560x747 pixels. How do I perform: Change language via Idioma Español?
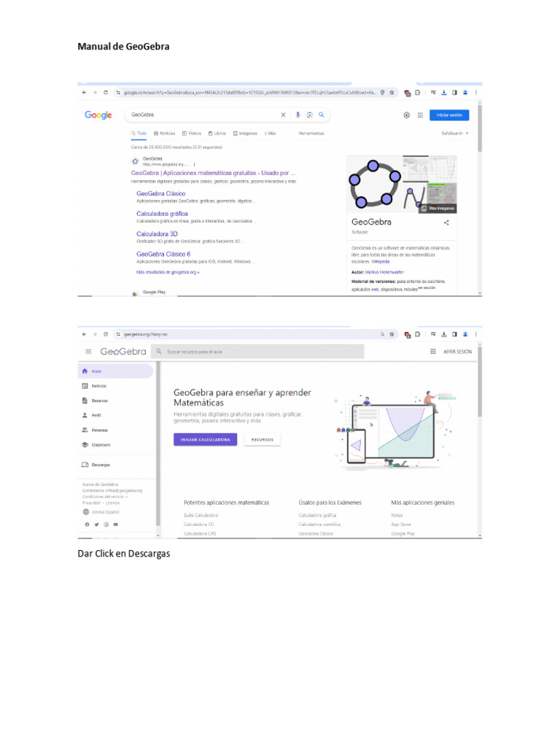[101, 512]
